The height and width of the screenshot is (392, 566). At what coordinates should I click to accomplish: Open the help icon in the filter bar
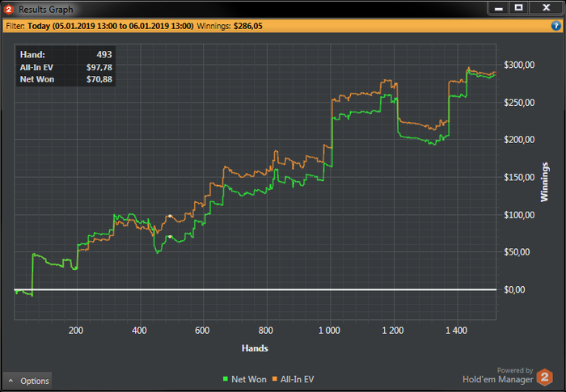(556, 26)
